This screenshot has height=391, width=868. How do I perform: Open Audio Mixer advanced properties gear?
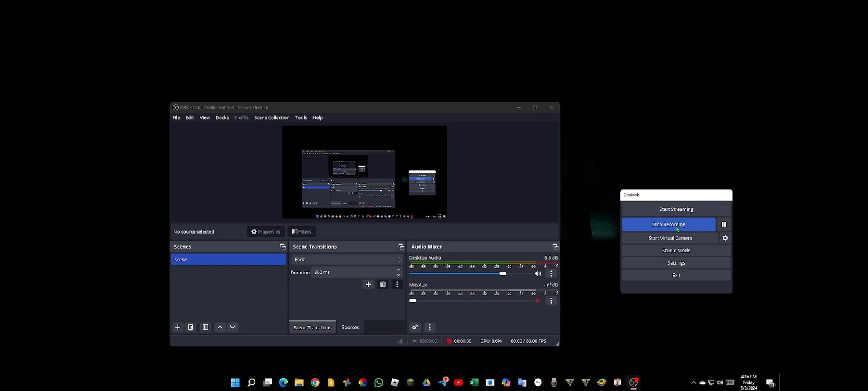tap(415, 327)
